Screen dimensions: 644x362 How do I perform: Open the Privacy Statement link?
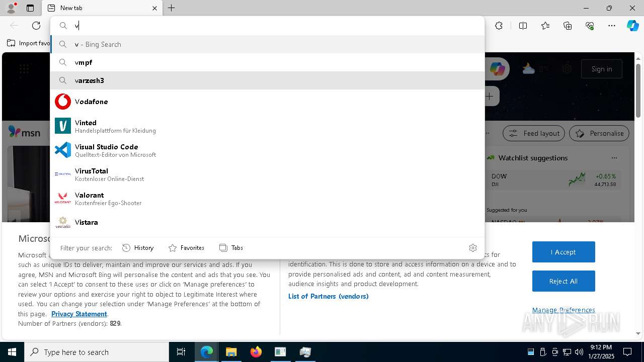[x=79, y=314]
